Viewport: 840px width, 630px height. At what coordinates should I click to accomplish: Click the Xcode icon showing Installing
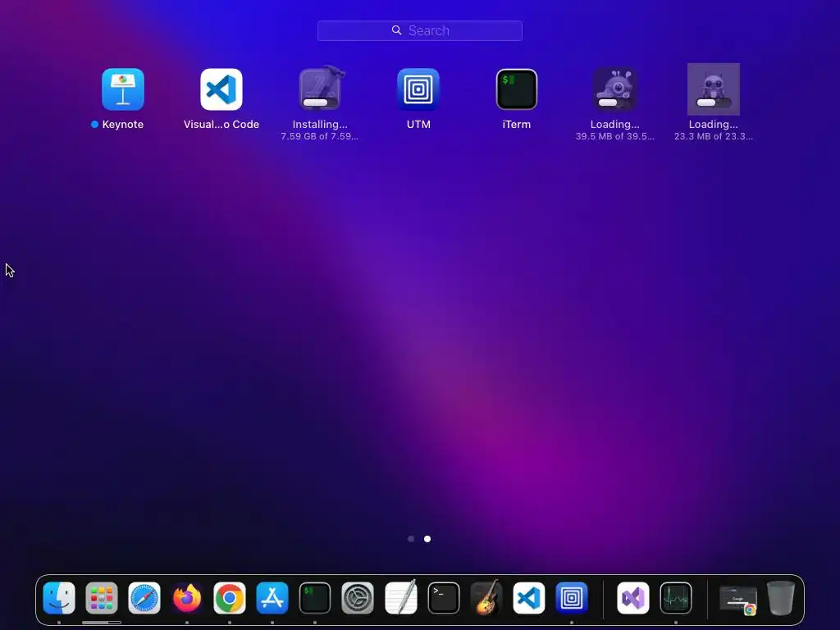[321, 89]
